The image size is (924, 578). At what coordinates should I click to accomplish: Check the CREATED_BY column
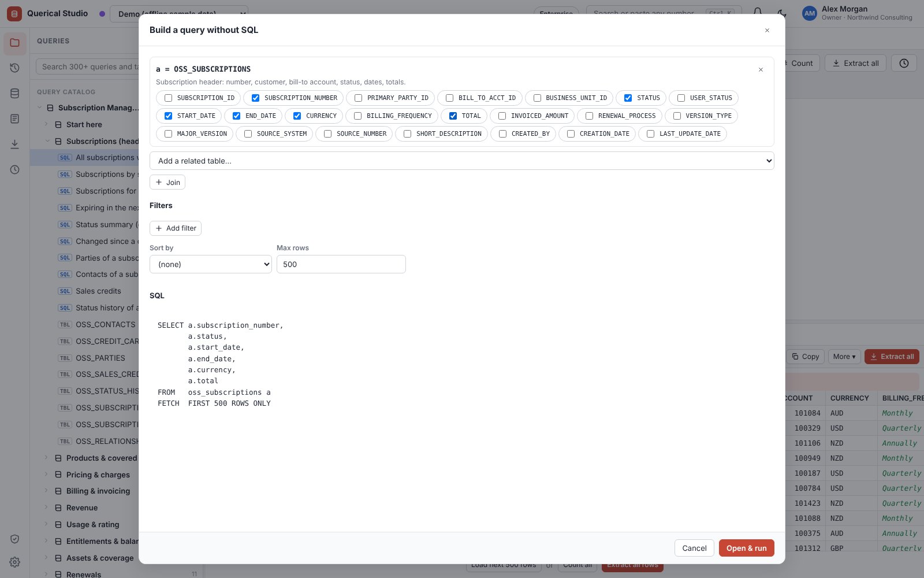(x=502, y=134)
